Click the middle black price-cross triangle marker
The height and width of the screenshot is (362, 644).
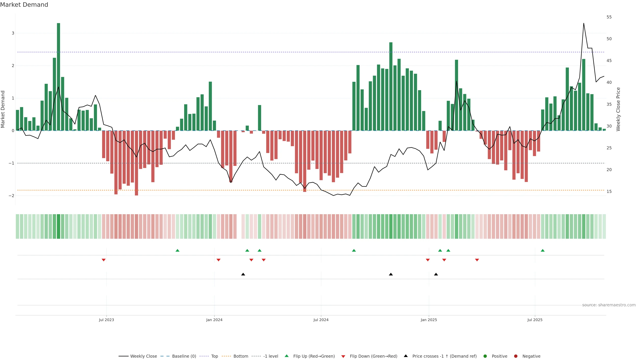(391, 274)
